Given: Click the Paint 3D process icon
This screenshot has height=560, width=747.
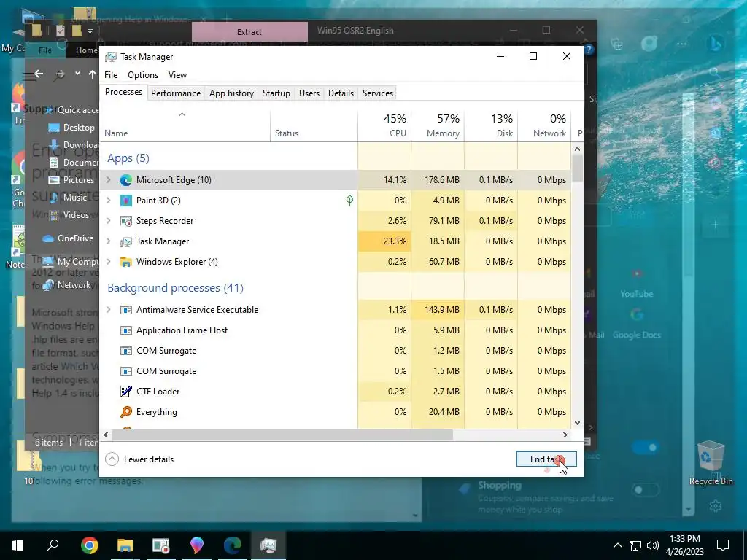Looking at the screenshot, I should tap(125, 201).
